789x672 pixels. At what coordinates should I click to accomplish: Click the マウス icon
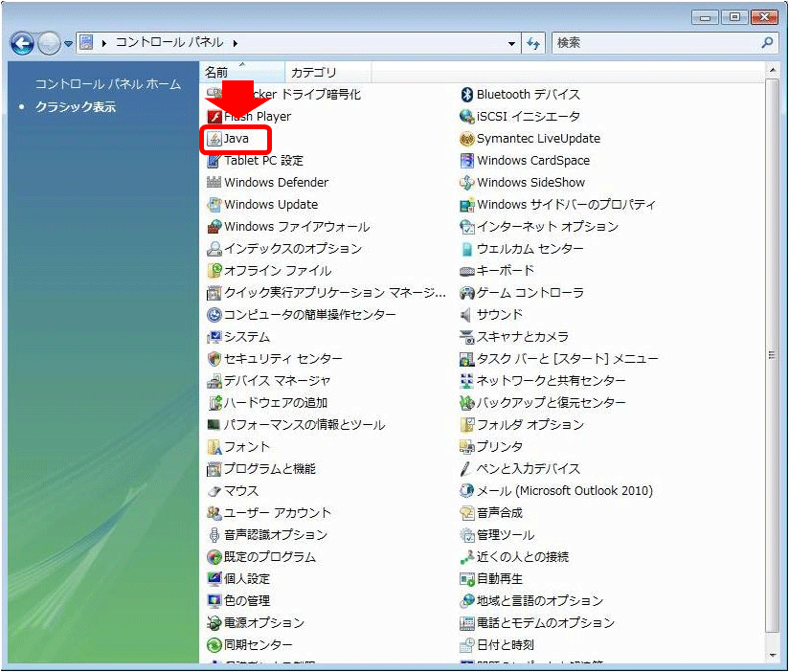214,491
